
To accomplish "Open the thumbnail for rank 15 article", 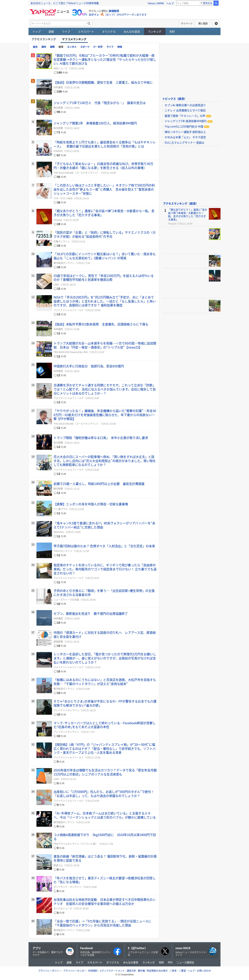I will tap(44, 370).
